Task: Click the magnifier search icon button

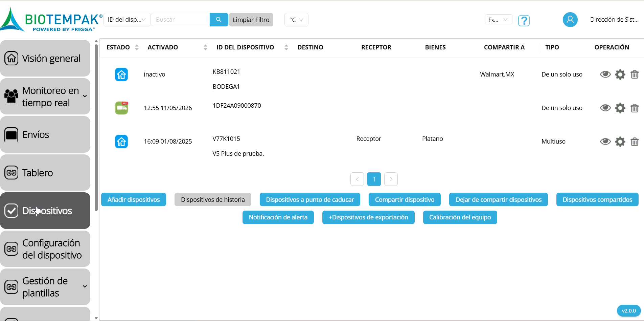Action: (219, 20)
